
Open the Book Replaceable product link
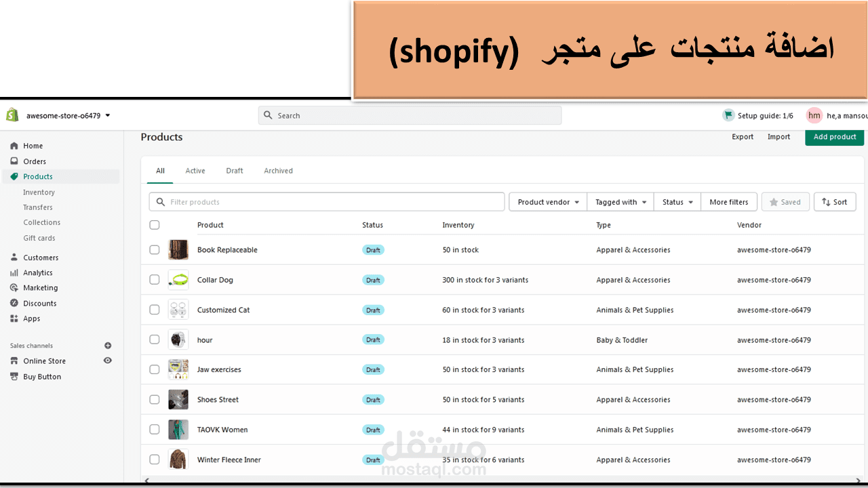(x=227, y=250)
